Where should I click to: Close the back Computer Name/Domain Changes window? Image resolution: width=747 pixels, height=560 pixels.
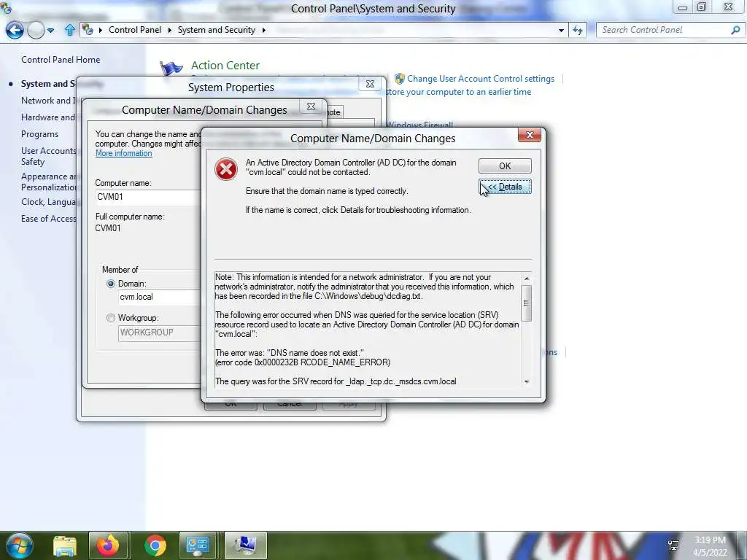(311, 106)
